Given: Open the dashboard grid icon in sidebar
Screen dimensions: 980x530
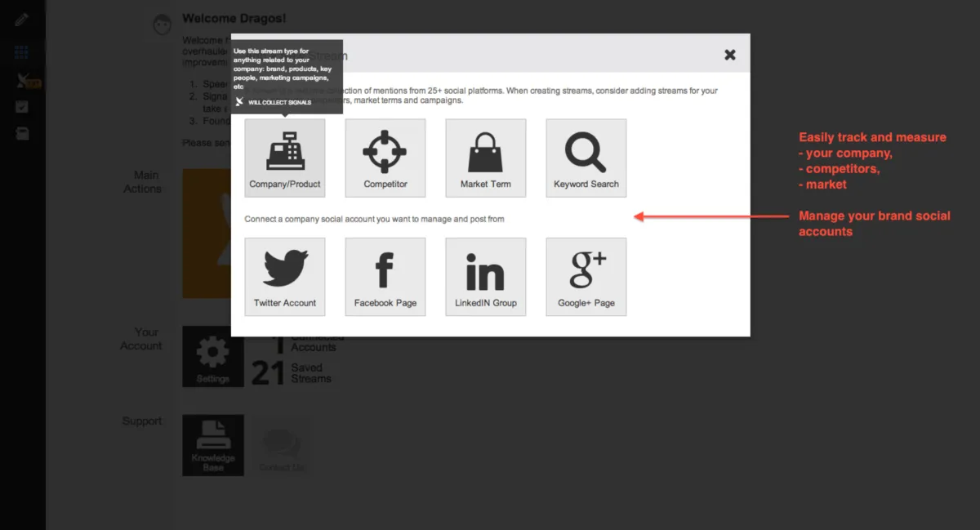Looking at the screenshot, I should click(x=22, y=51).
